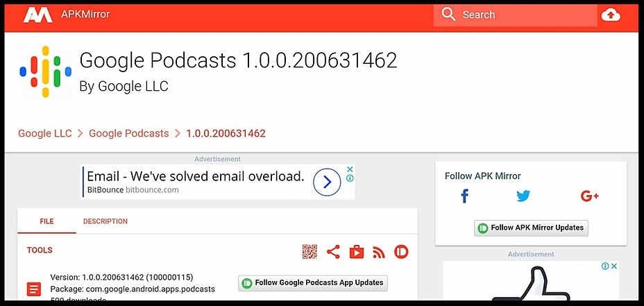Click the Version: 1.0.0.200631462 text

(x=121, y=278)
